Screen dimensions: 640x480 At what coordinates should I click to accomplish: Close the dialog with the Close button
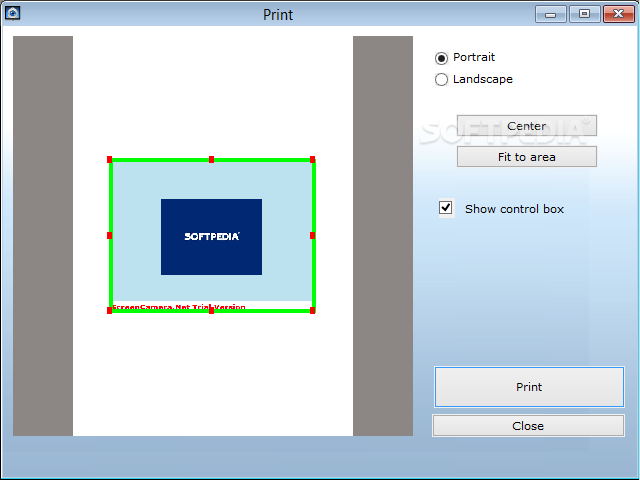tap(528, 426)
